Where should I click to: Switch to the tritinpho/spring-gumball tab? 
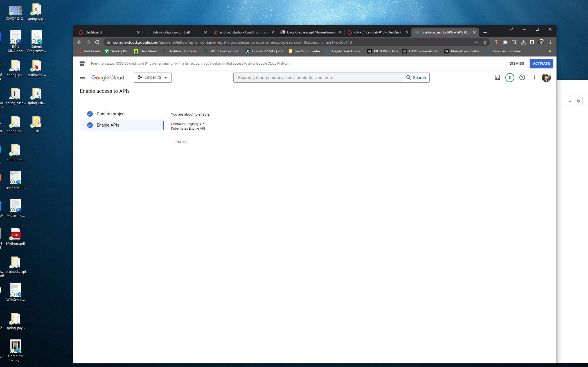(171, 32)
